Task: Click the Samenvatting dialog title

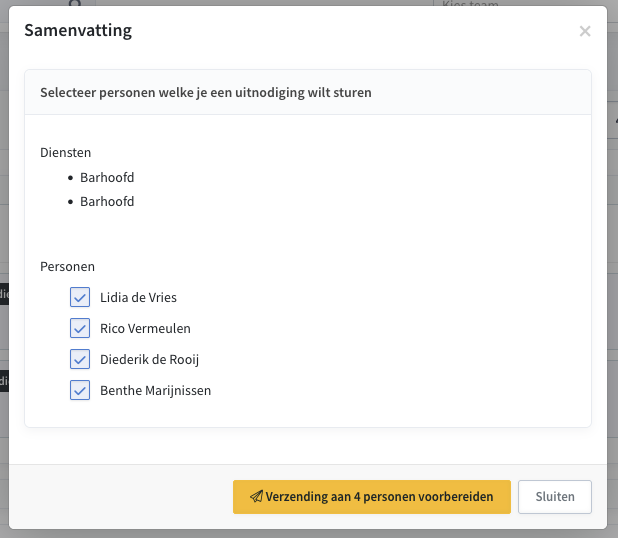Action: coord(78,31)
